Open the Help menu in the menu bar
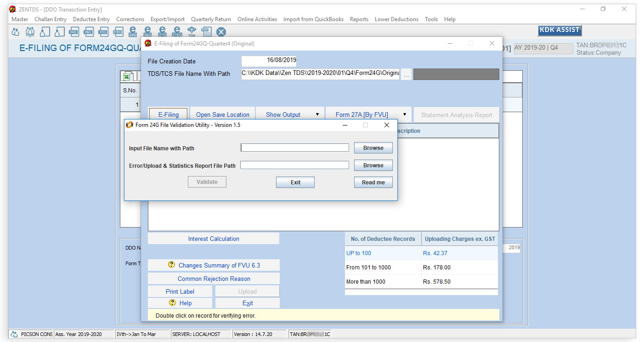The image size is (644, 342). [x=450, y=19]
